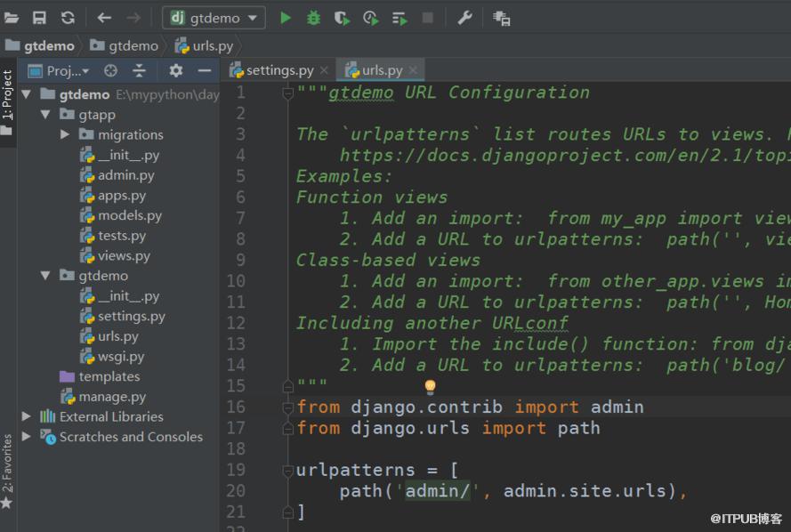The height and width of the screenshot is (532, 791).
Task: Fold the urlpatterns list at line 19
Action: [287, 471]
